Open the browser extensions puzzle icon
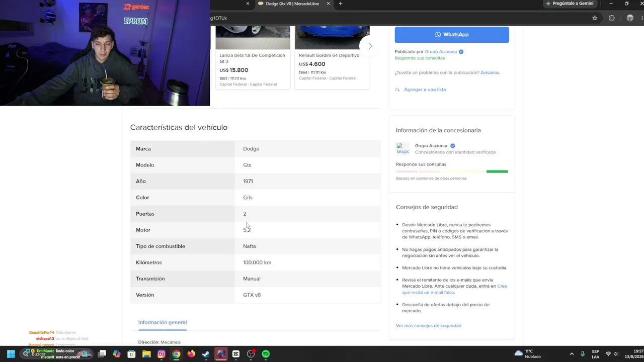The image size is (644, 362). [612, 18]
